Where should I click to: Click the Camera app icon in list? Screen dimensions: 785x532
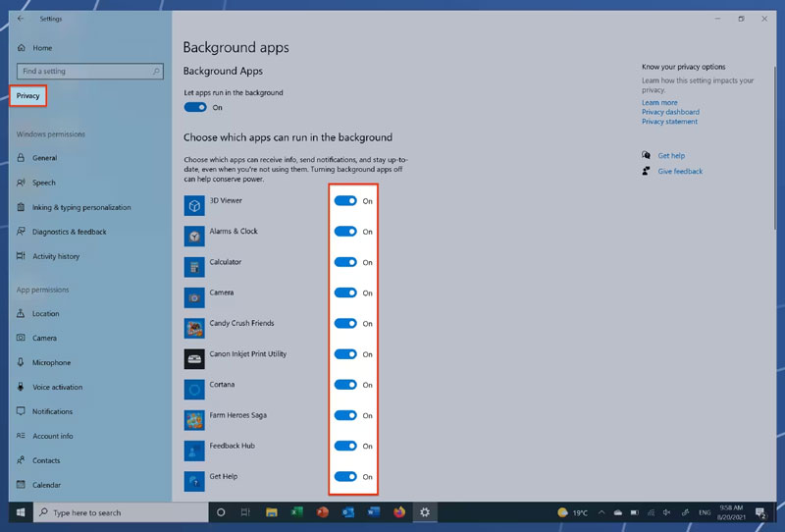194,297
